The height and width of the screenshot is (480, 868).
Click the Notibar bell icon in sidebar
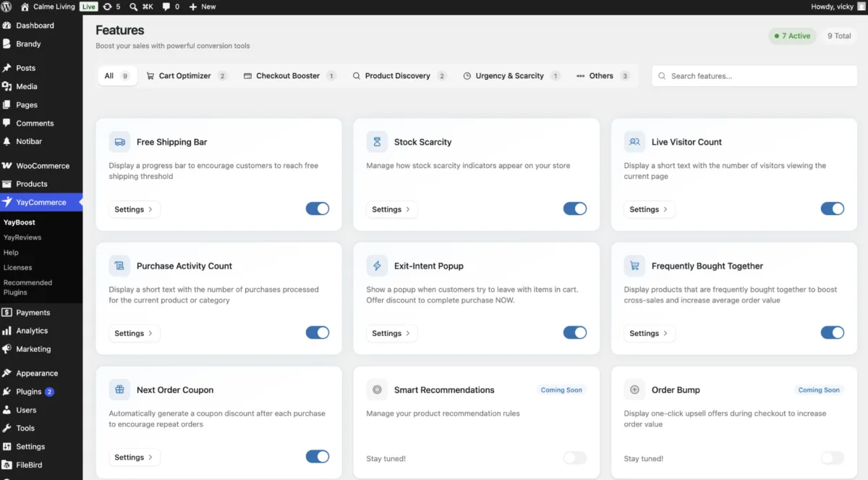tap(7, 141)
